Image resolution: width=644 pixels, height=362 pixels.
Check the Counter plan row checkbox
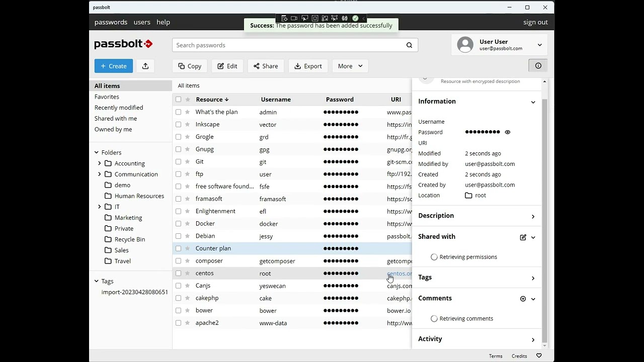(178, 248)
